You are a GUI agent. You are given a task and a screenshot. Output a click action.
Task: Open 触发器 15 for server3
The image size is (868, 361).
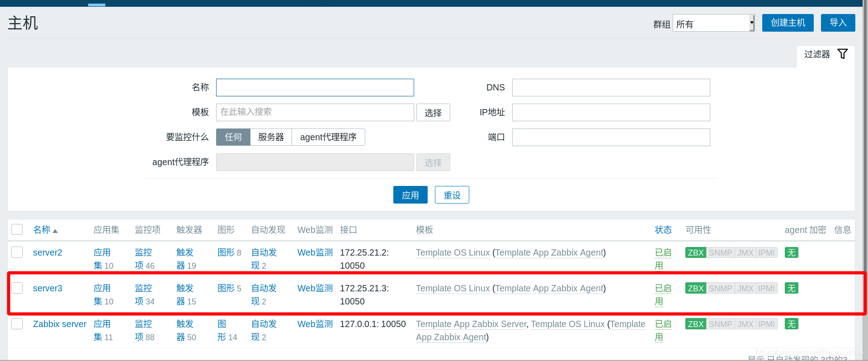pos(185,294)
